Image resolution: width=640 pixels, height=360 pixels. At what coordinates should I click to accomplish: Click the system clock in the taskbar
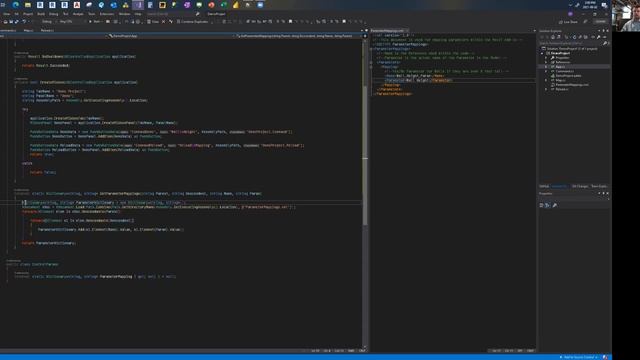point(590,5)
